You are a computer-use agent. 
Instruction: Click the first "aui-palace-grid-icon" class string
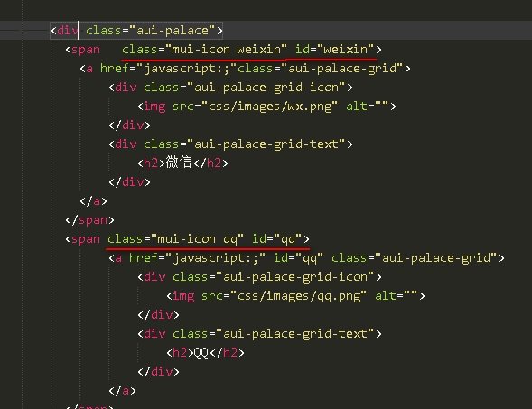coord(266,88)
